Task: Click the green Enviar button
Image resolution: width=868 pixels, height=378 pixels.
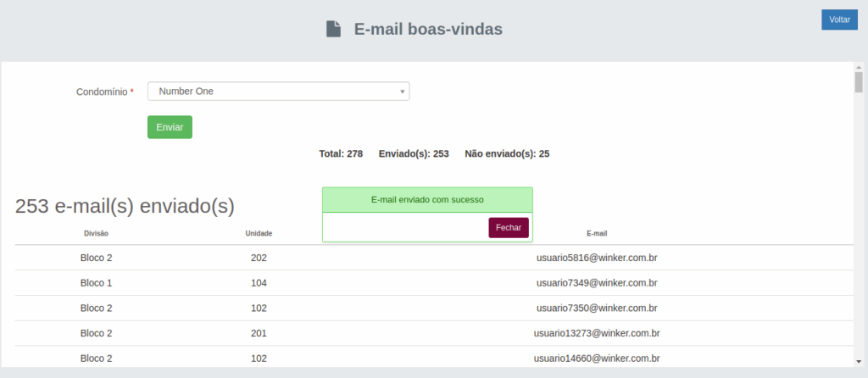Action: (170, 127)
